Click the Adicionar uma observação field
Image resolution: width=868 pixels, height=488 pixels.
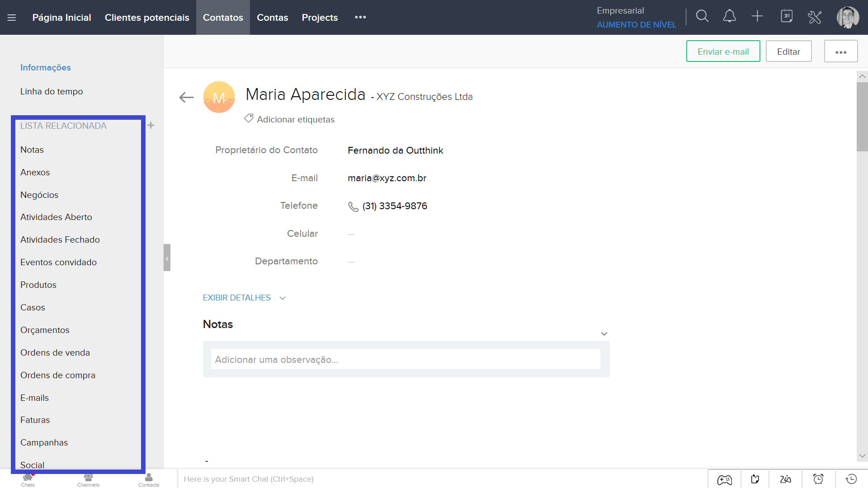406,360
